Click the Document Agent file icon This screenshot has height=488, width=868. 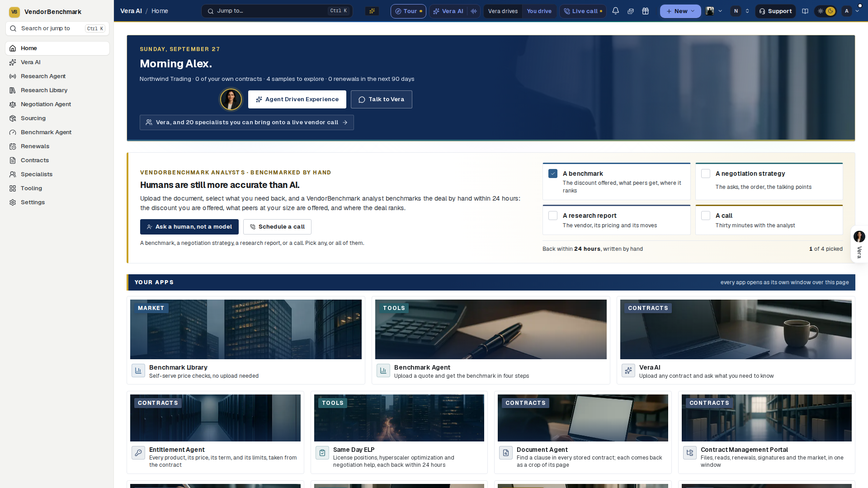pyautogui.click(x=506, y=452)
